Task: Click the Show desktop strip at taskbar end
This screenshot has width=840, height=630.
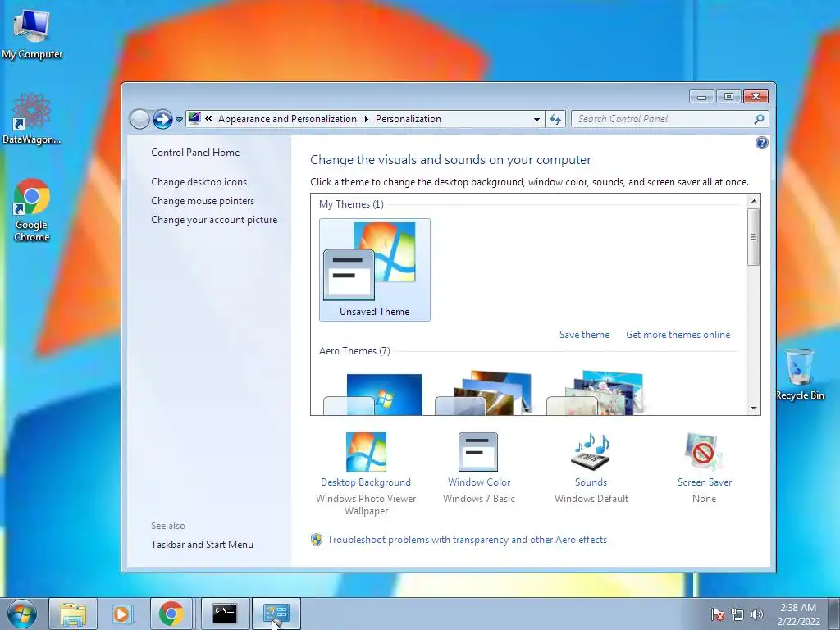Action: (834, 614)
